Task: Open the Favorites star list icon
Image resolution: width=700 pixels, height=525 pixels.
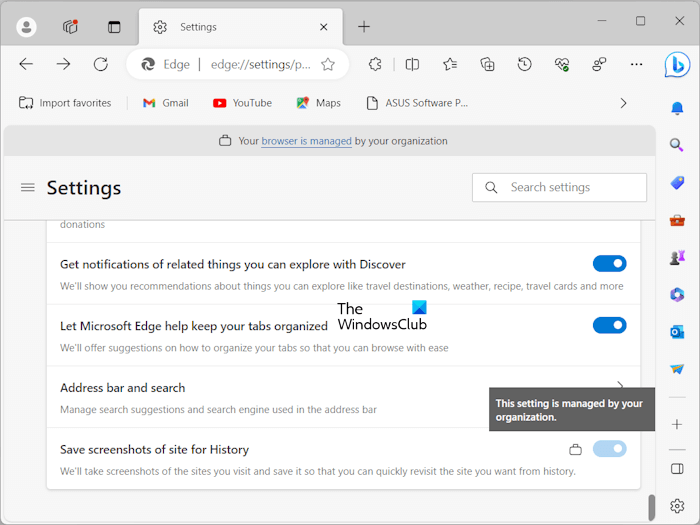Action: (x=450, y=64)
